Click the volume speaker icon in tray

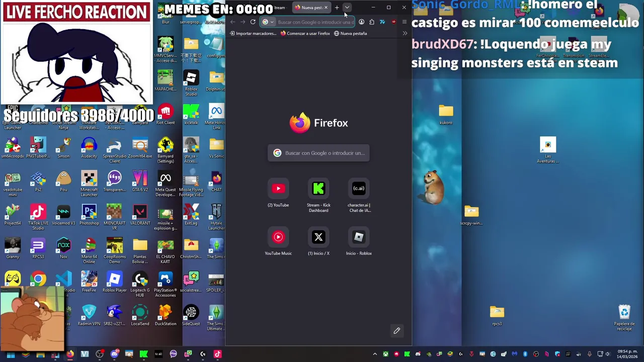(607, 354)
